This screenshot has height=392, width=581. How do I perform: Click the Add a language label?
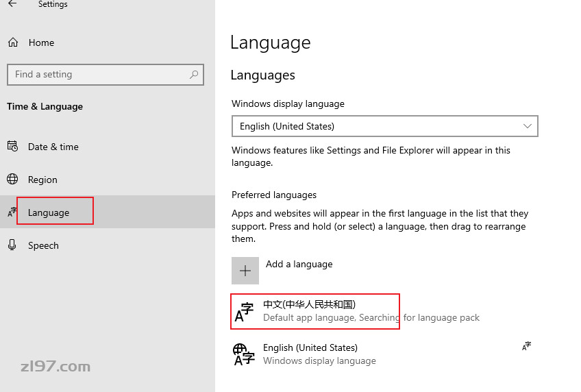[299, 264]
